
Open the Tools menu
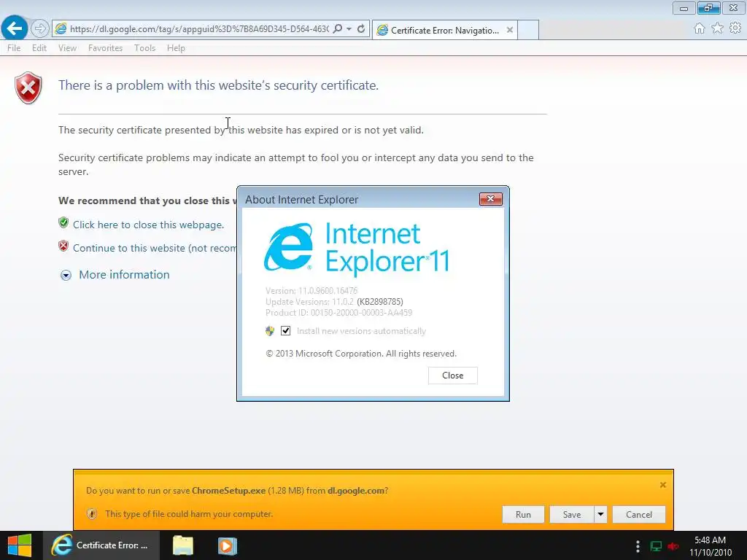(145, 48)
